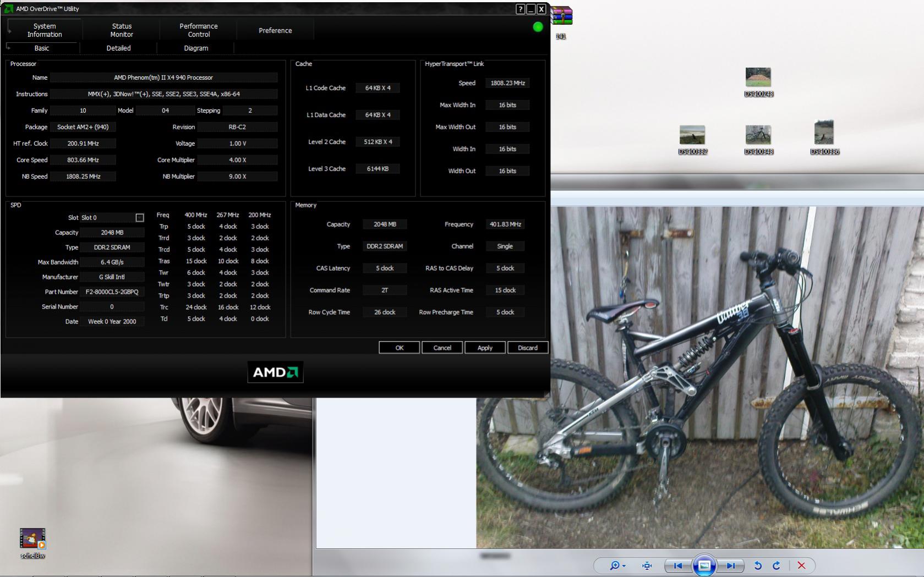Click the Command Rate value 2T

coord(385,290)
